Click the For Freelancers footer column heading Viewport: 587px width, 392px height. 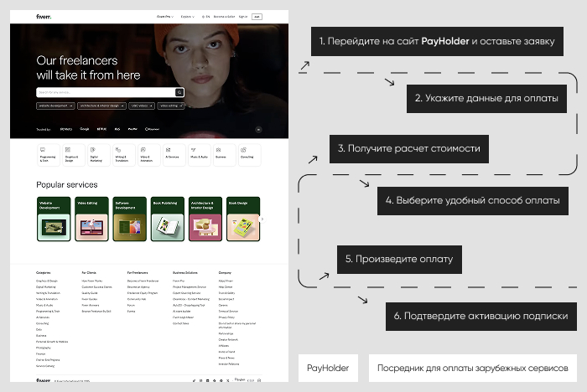[x=138, y=273]
